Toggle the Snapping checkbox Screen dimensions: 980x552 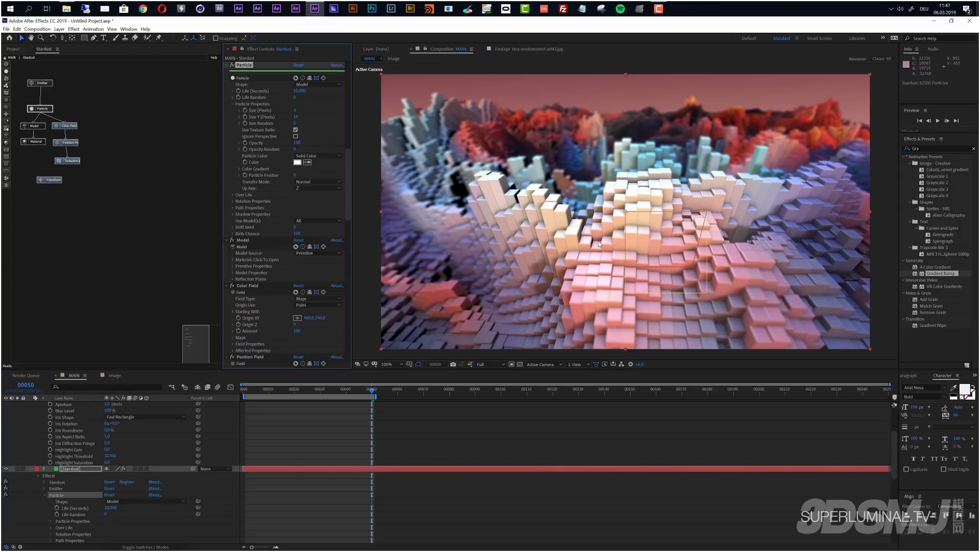click(216, 38)
